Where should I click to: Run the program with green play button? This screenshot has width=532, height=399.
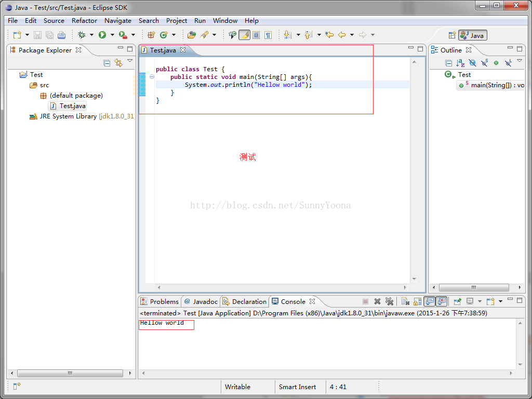click(102, 35)
